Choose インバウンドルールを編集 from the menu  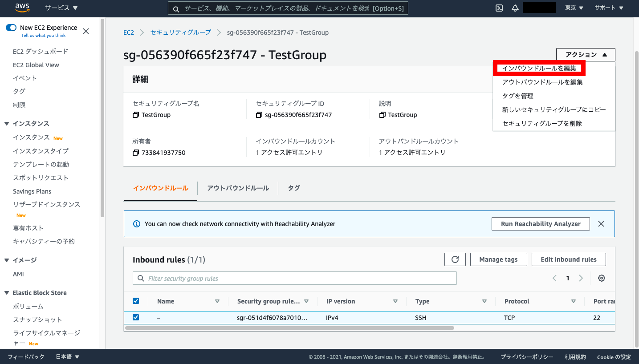coord(539,68)
